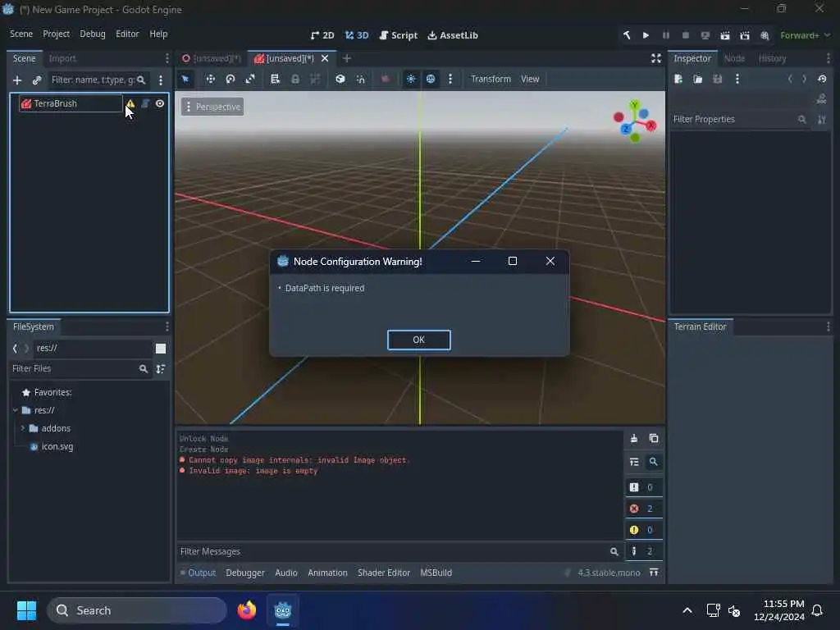The height and width of the screenshot is (630, 840).
Task: Open the Scene menu
Action: [21, 34]
